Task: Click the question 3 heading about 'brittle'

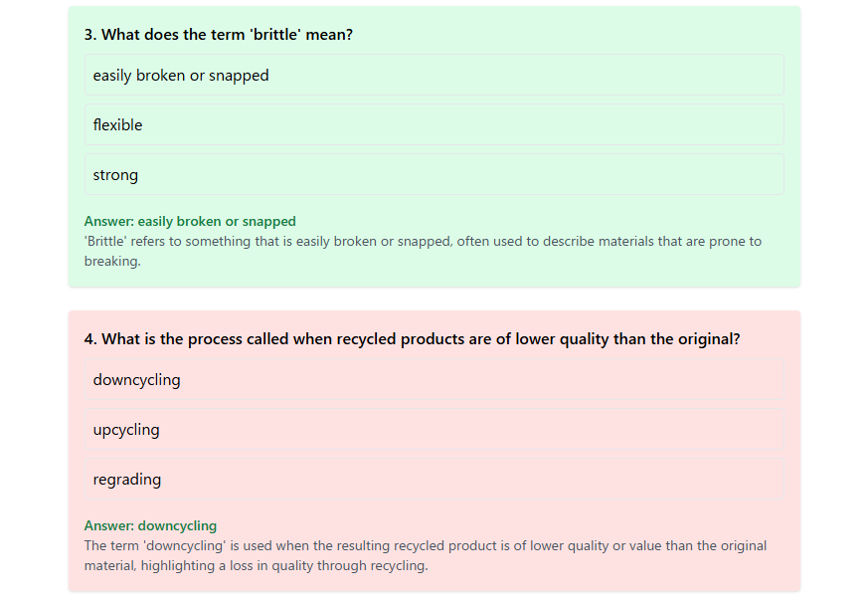Action: [x=218, y=35]
